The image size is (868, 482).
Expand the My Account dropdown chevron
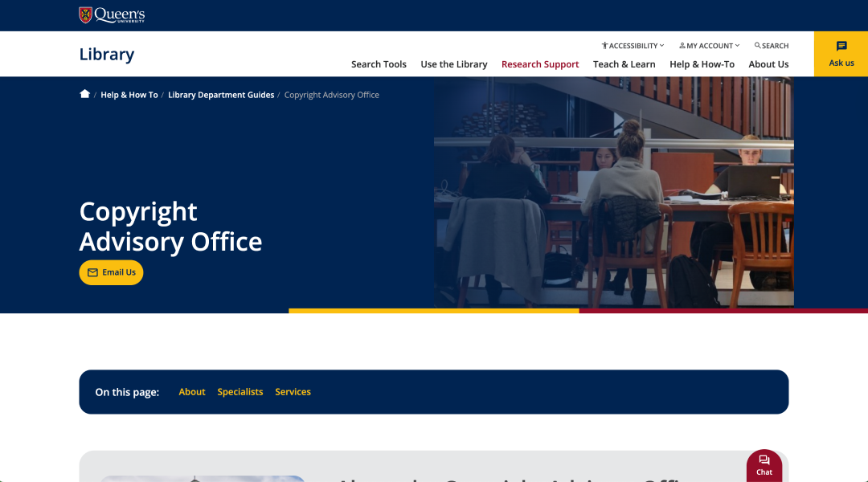737,46
